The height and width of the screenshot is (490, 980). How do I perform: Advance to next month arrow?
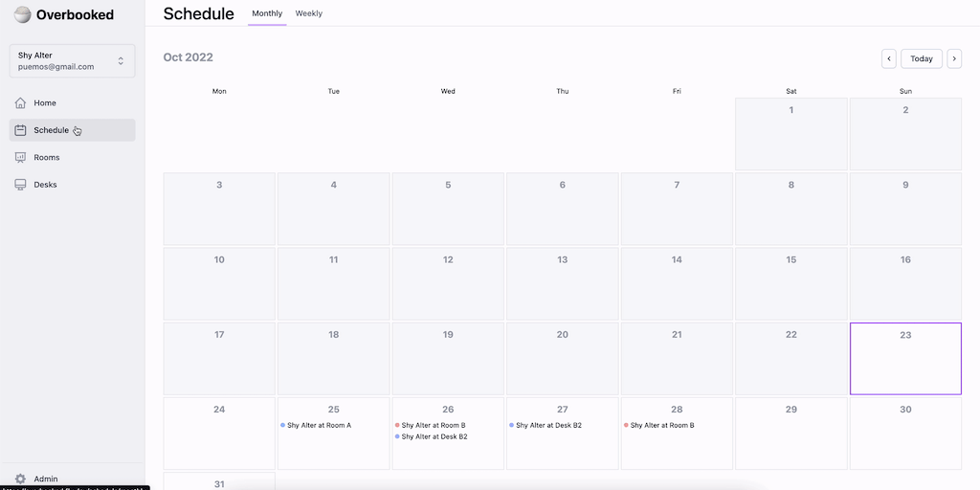pos(954,59)
